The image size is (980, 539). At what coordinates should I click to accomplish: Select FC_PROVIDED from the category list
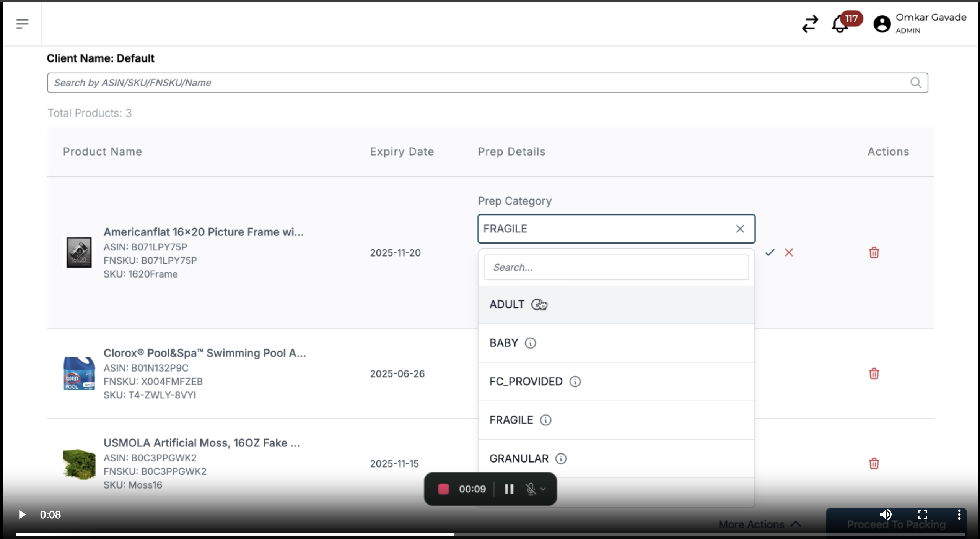point(526,382)
